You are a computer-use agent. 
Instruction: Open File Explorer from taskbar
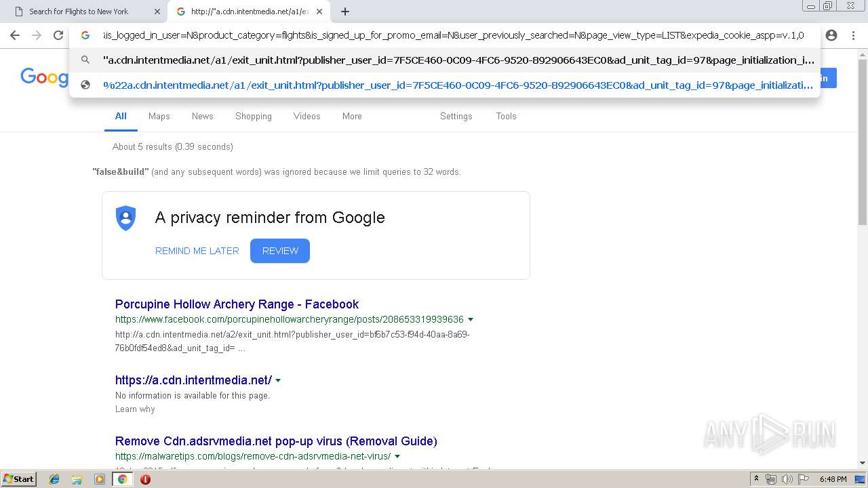click(x=77, y=479)
